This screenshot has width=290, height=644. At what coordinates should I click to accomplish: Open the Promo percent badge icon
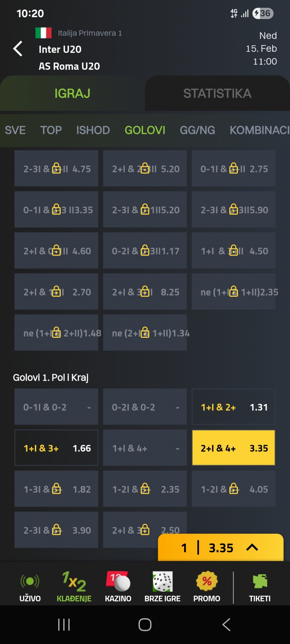(x=207, y=582)
